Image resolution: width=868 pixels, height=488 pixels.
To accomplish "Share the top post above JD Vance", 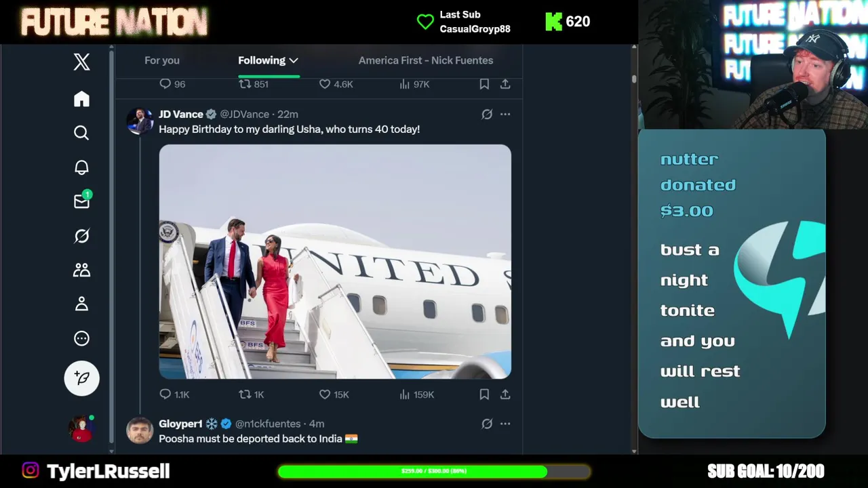I will 505,84.
